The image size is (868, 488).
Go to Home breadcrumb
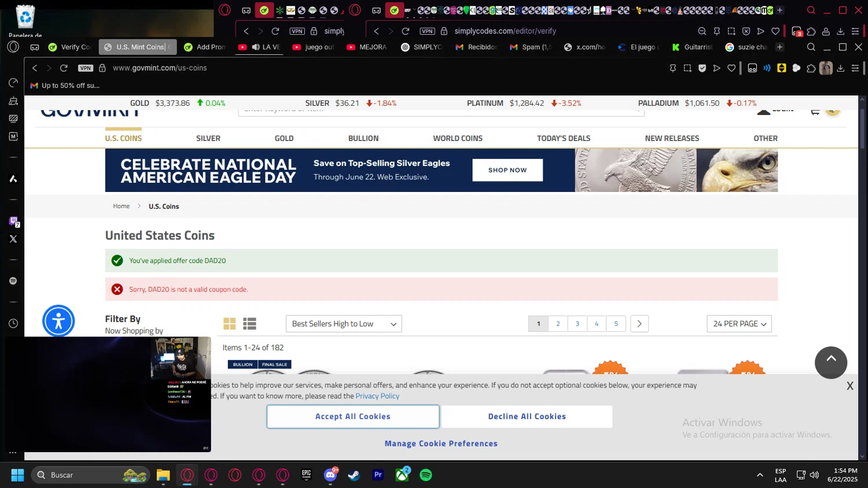click(x=122, y=206)
